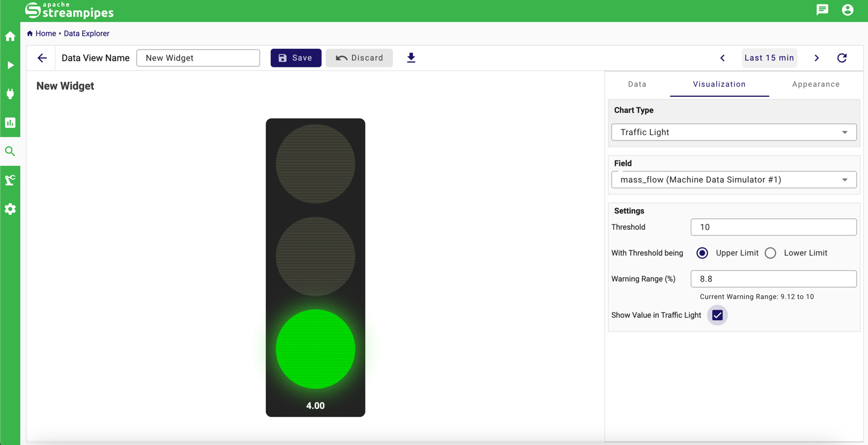Open the notifications chat icon
Screen dimensions: 868x445
pyautogui.click(x=823, y=10)
